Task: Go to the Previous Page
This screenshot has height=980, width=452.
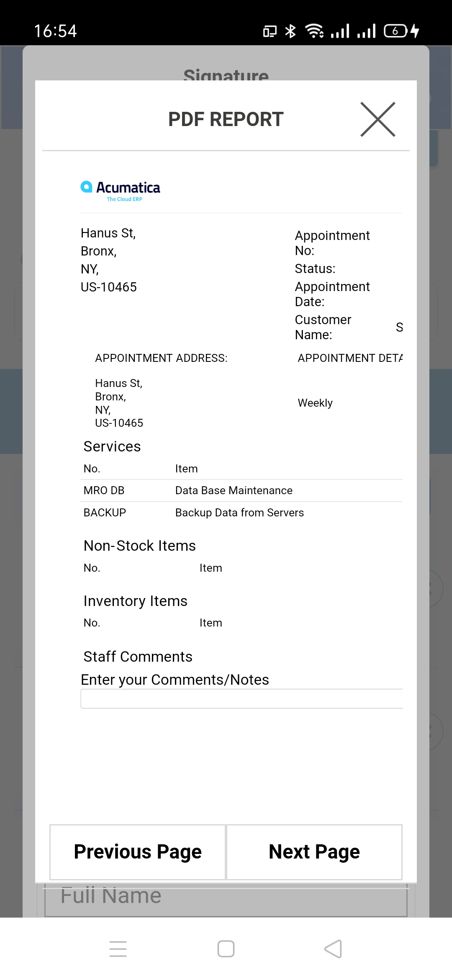Action: (x=138, y=852)
